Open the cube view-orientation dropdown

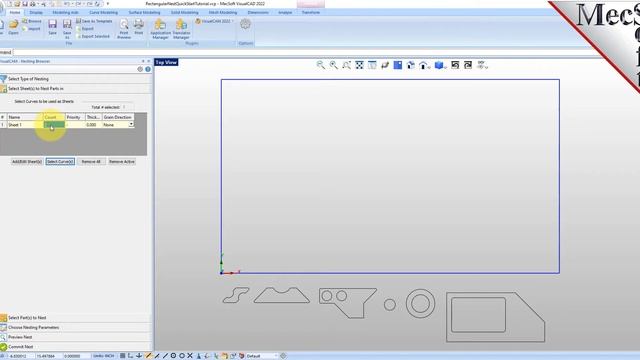440,65
